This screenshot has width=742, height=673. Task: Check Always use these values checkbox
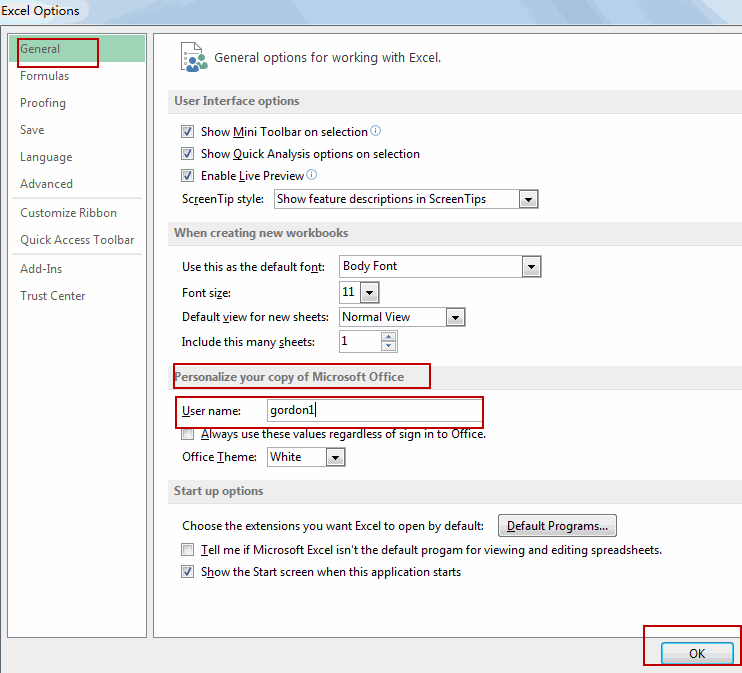(x=187, y=434)
